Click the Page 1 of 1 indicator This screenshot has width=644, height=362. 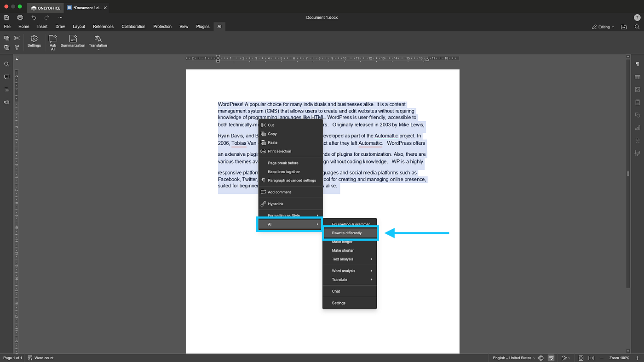pyautogui.click(x=12, y=358)
